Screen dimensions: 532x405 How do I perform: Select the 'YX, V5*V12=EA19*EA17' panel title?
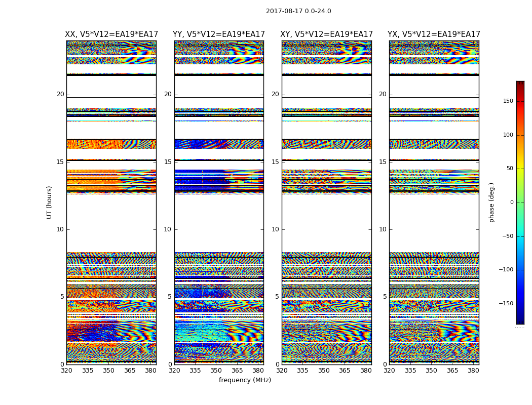tap(434, 34)
